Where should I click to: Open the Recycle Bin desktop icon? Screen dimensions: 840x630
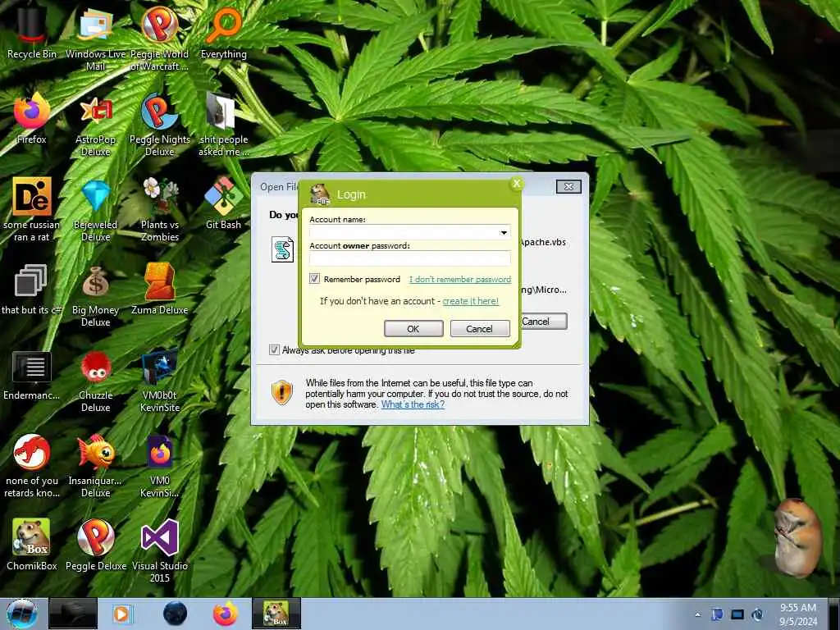(31, 30)
